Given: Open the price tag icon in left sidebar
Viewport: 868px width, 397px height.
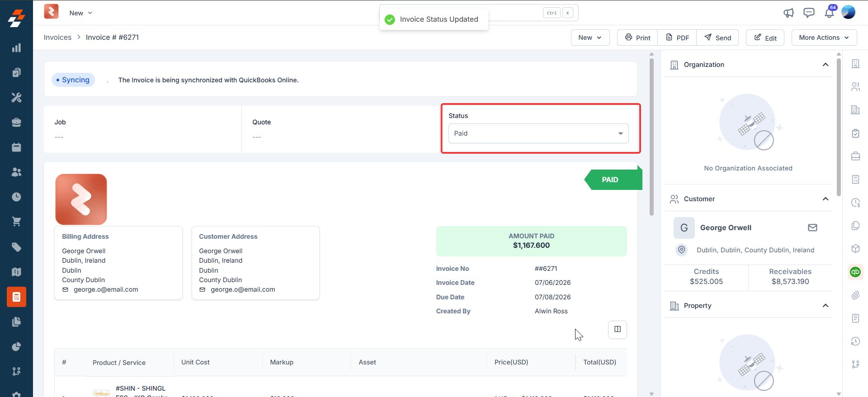Looking at the screenshot, I should (16, 247).
